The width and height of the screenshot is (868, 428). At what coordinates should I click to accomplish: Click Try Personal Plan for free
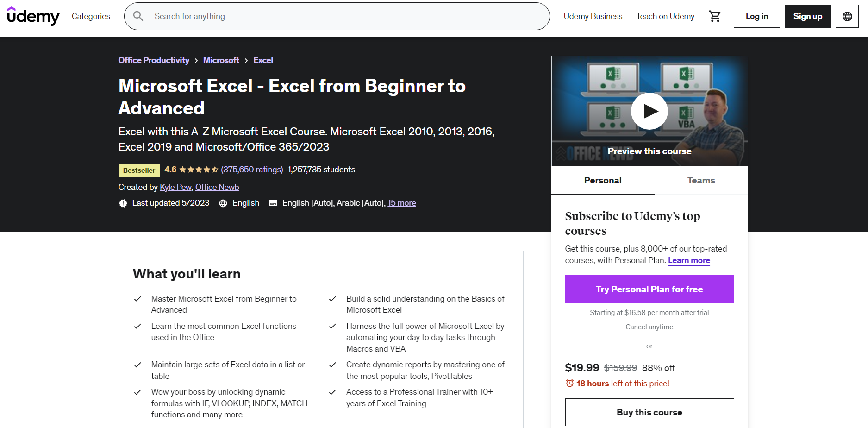pyautogui.click(x=649, y=289)
